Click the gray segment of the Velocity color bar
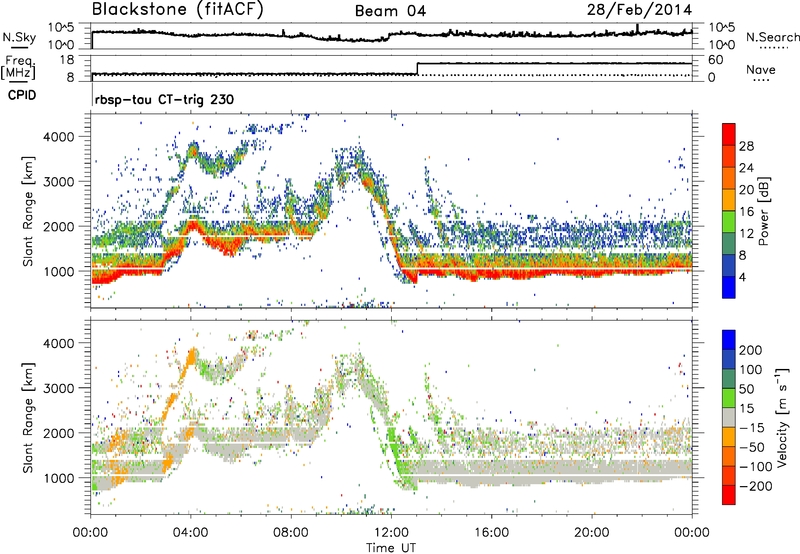This screenshot has height=554, width=800. [x=729, y=417]
